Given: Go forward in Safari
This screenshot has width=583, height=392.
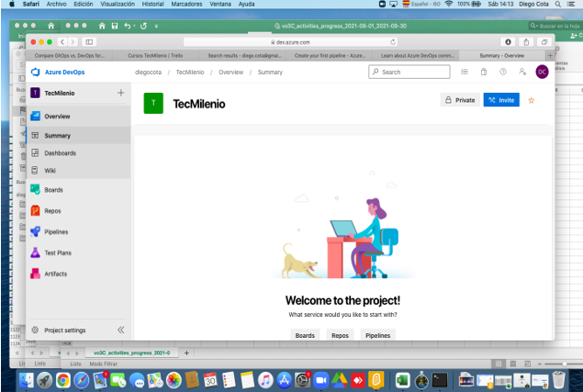Looking at the screenshot, I should 73,42.
